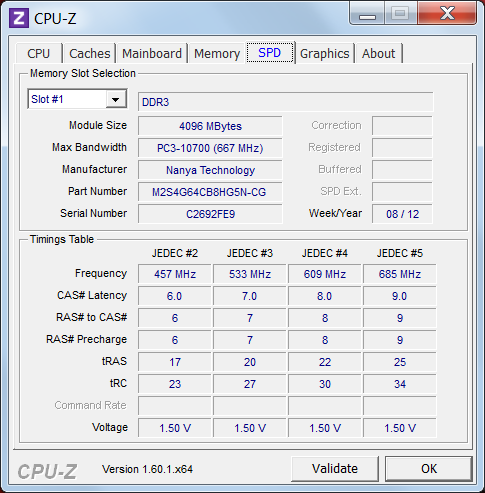Click the DDR3 memory type field
485x493 pixels.
[x=286, y=102]
